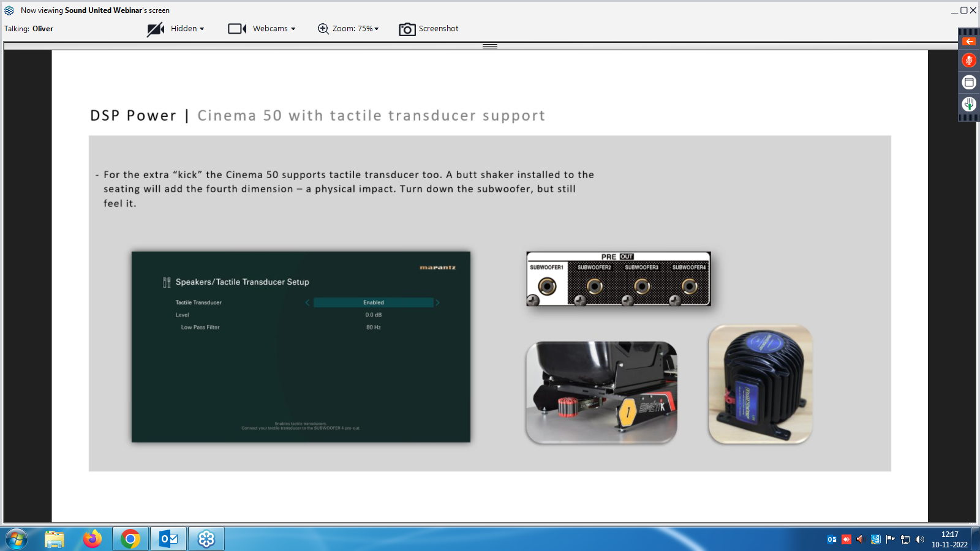Switch to Outlook in the taskbar

click(x=168, y=539)
